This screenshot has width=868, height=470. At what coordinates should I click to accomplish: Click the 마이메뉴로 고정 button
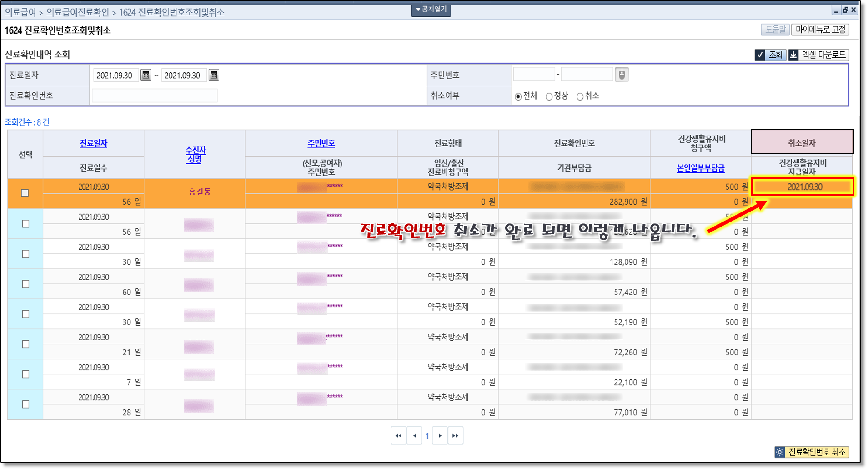click(x=820, y=30)
